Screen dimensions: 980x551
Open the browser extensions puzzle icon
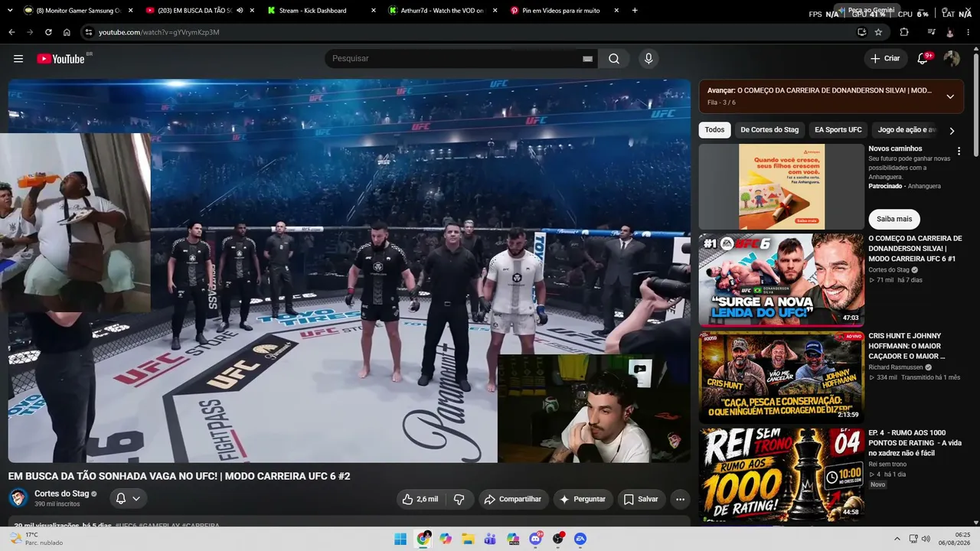pos(904,32)
